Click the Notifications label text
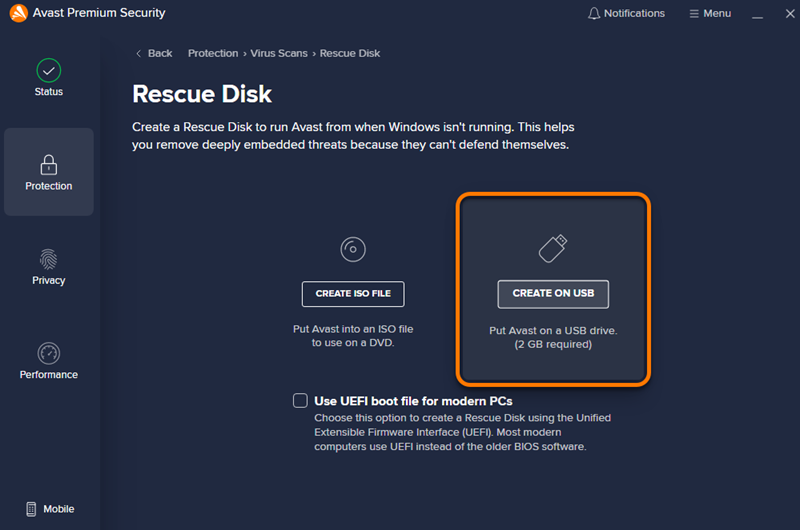The image size is (800, 530). 634,14
